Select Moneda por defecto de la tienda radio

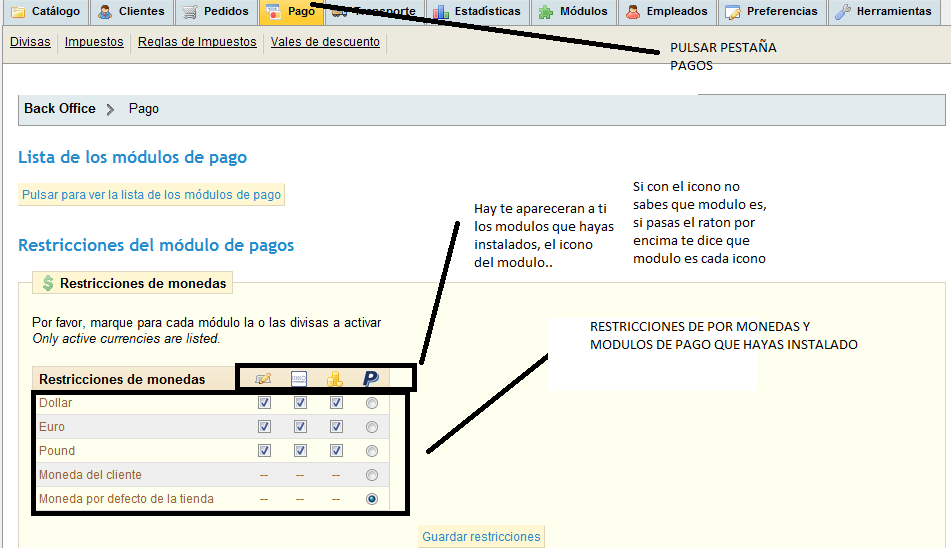372,499
